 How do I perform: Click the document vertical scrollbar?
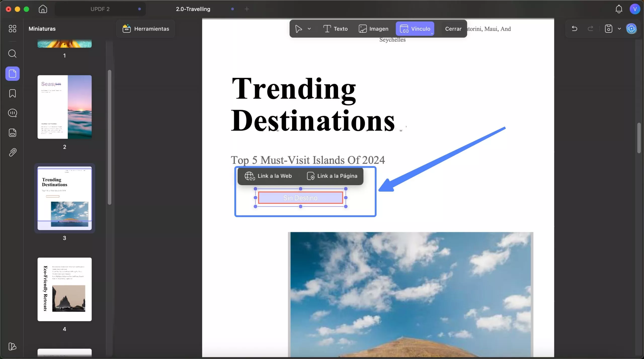tap(639, 138)
